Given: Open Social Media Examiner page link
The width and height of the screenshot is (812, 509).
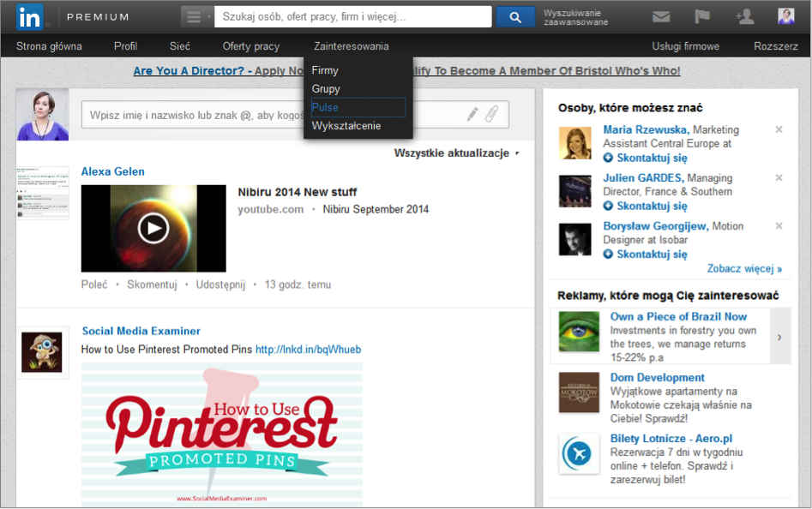Looking at the screenshot, I should [141, 331].
